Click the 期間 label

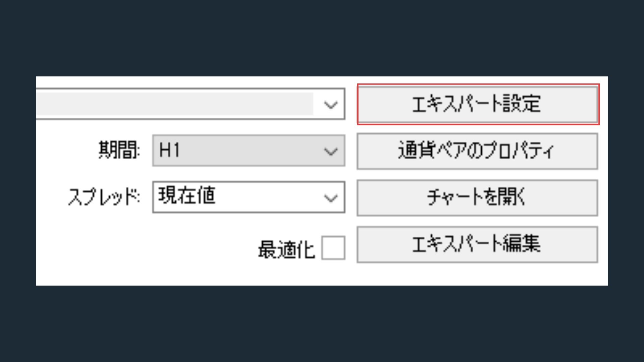pyautogui.click(x=119, y=149)
